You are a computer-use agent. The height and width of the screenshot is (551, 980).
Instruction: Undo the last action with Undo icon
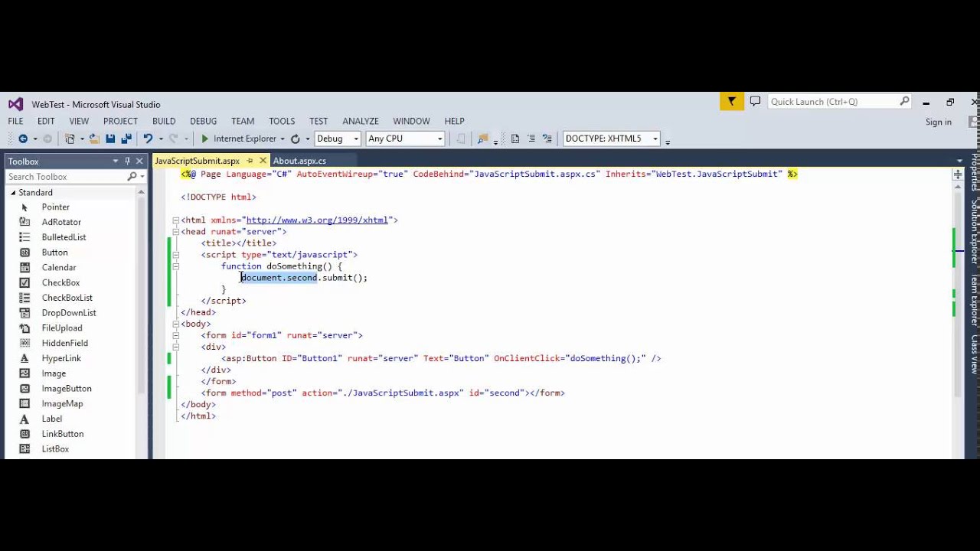[148, 139]
